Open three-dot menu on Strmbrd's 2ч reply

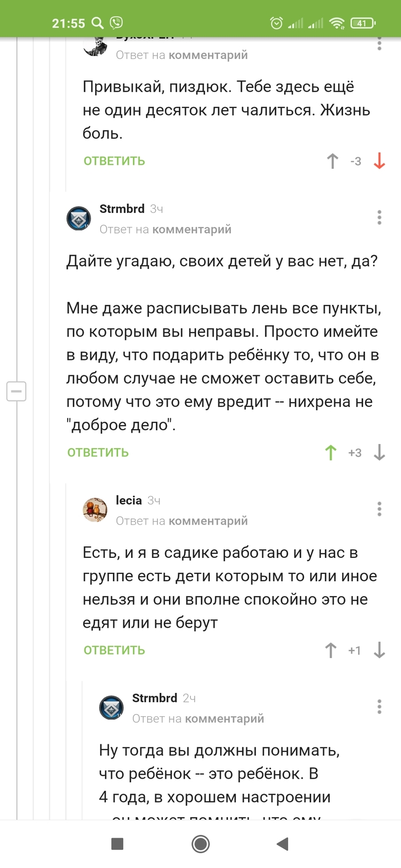[x=379, y=706]
